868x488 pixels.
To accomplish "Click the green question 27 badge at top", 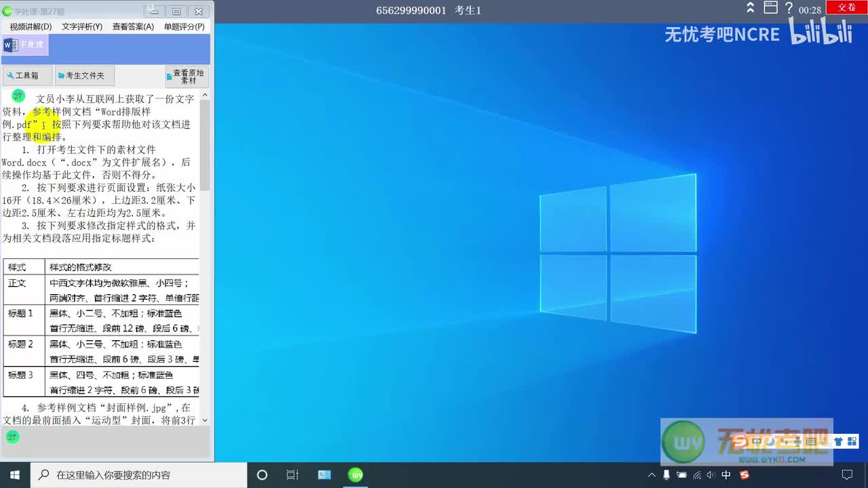I will (x=18, y=96).
